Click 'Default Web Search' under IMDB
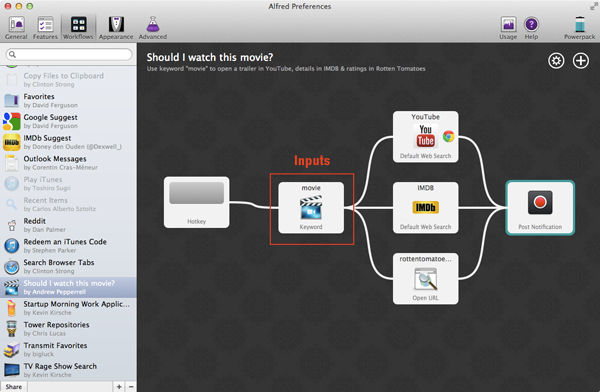The width and height of the screenshot is (600, 392). 426,227
